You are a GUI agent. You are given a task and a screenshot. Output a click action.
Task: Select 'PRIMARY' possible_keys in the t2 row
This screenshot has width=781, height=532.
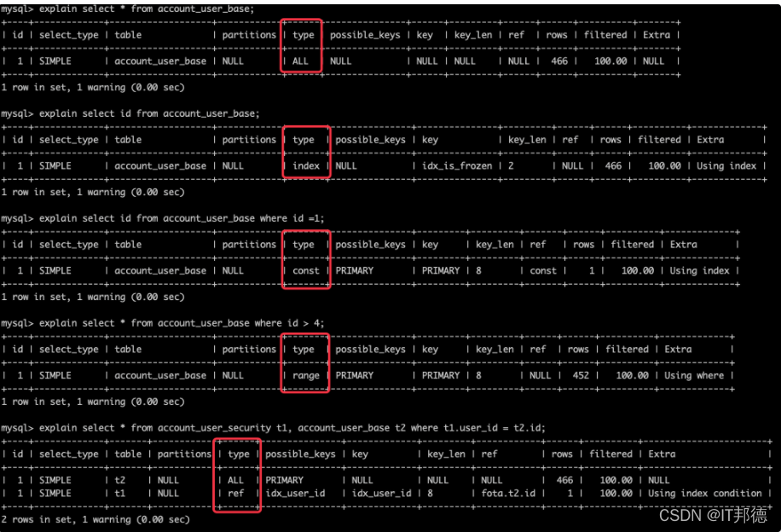click(284, 480)
